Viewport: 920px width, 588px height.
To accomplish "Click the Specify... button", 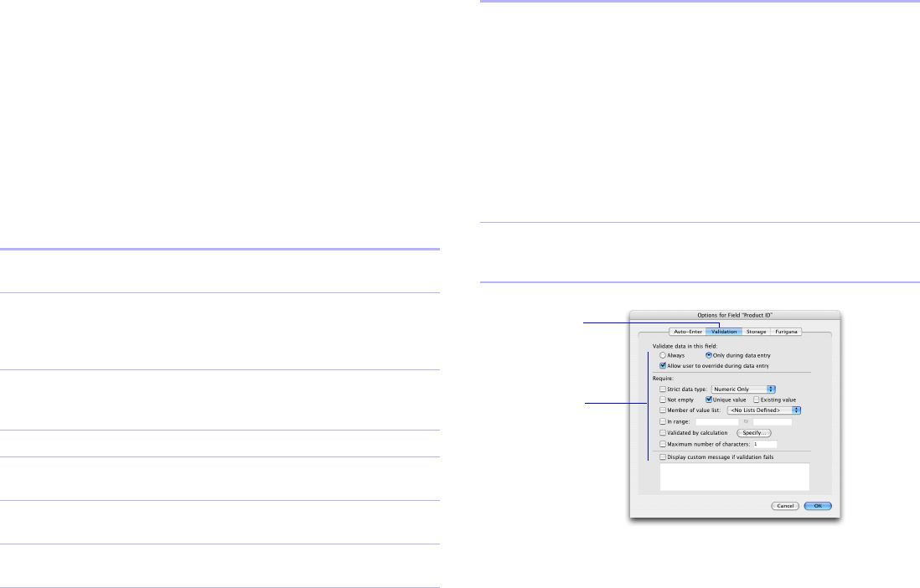I will (754, 432).
